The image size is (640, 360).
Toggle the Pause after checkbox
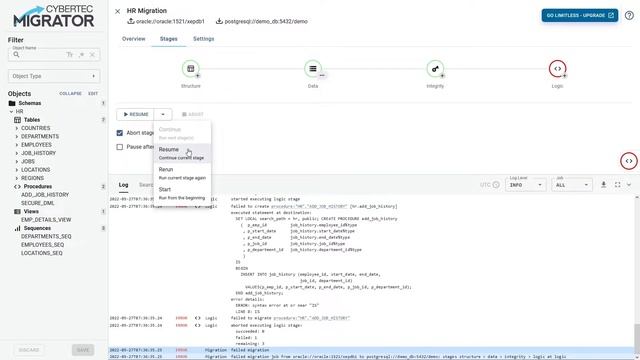pyautogui.click(x=120, y=147)
